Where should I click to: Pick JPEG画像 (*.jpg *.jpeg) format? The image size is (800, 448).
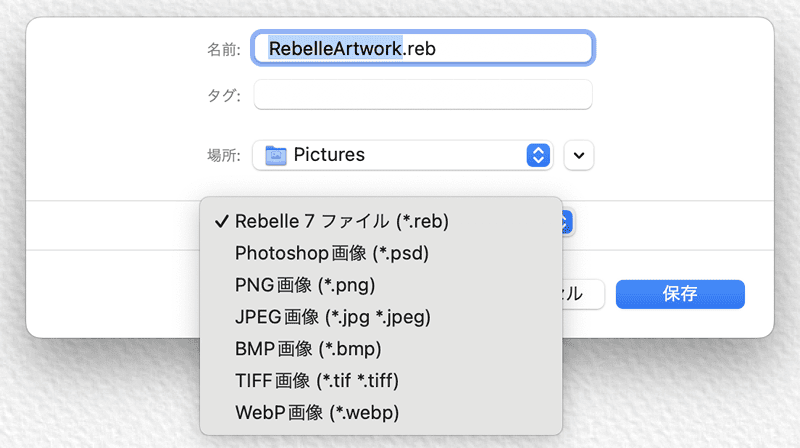(x=332, y=317)
